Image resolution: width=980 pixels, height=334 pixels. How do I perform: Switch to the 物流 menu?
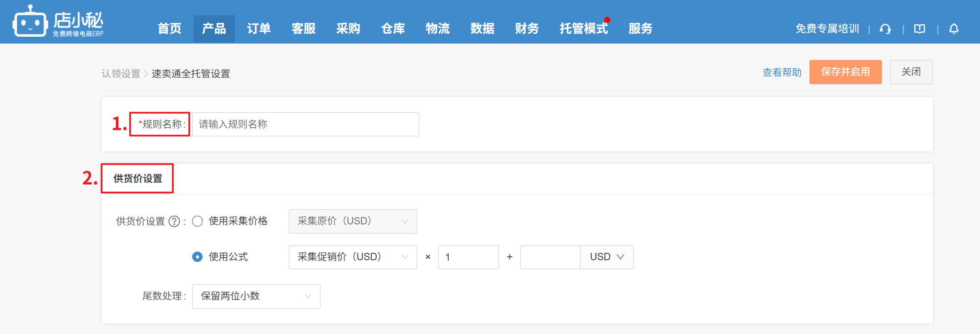pos(438,29)
